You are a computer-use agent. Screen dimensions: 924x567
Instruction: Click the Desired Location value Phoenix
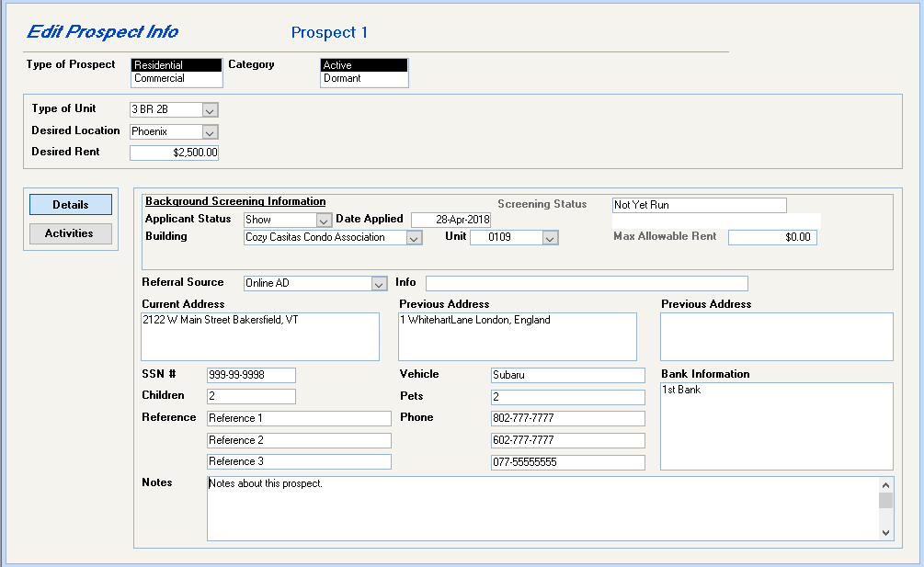[x=166, y=132]
